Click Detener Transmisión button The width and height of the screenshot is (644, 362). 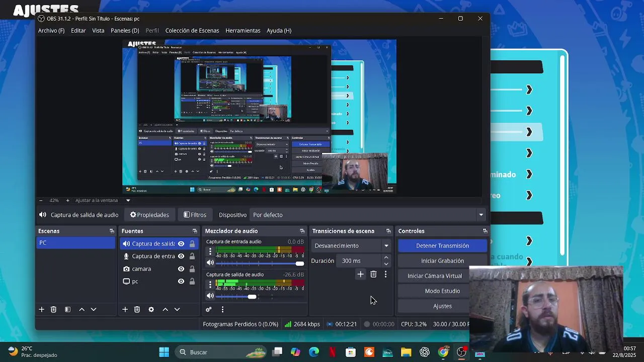point(442,246)
